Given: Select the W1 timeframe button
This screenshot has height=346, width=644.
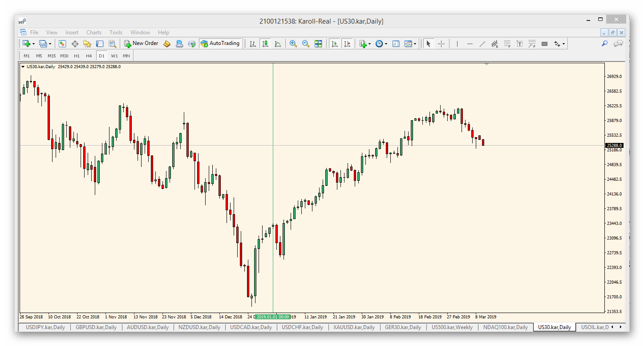Looking at the screenshot, I should [114, 56].
